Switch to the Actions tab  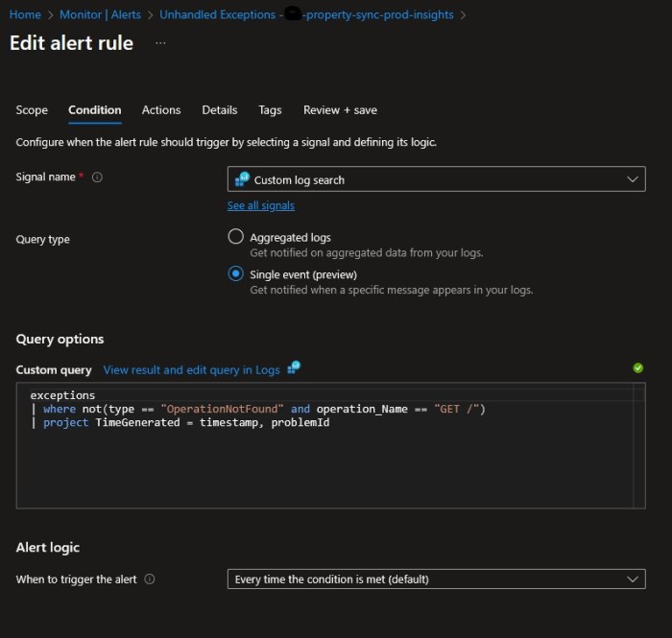point(161,110)
